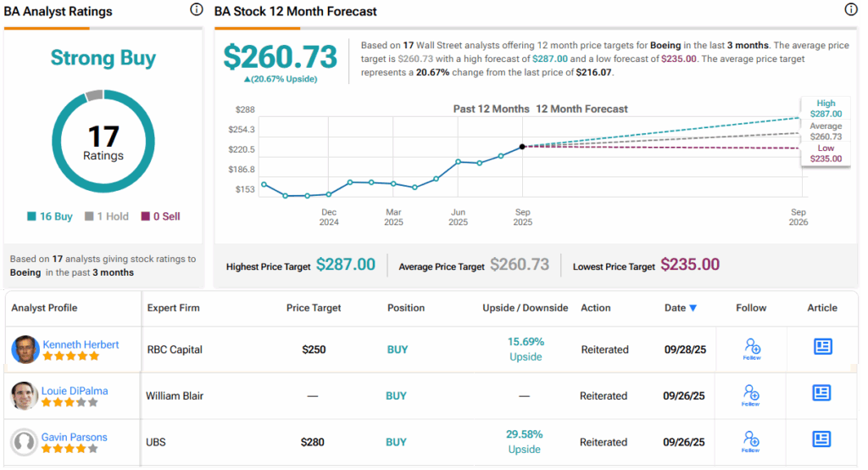Open Gavin Parsons' article icon

tap(821, 439)
